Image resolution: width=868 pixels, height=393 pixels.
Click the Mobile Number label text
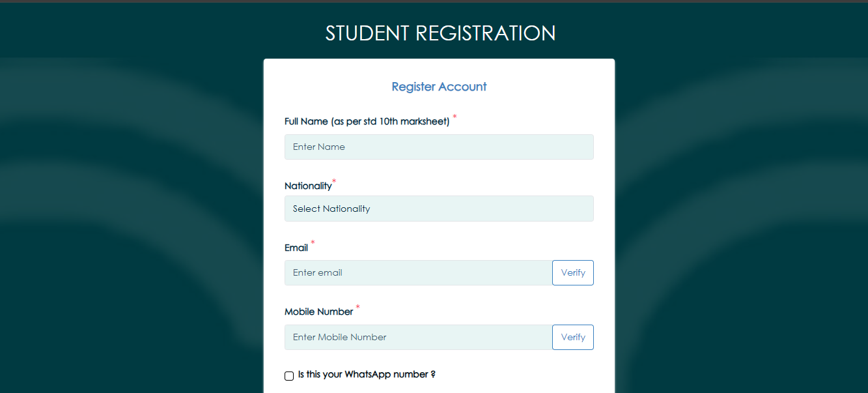pyautogui.click(x=318, y=312)
